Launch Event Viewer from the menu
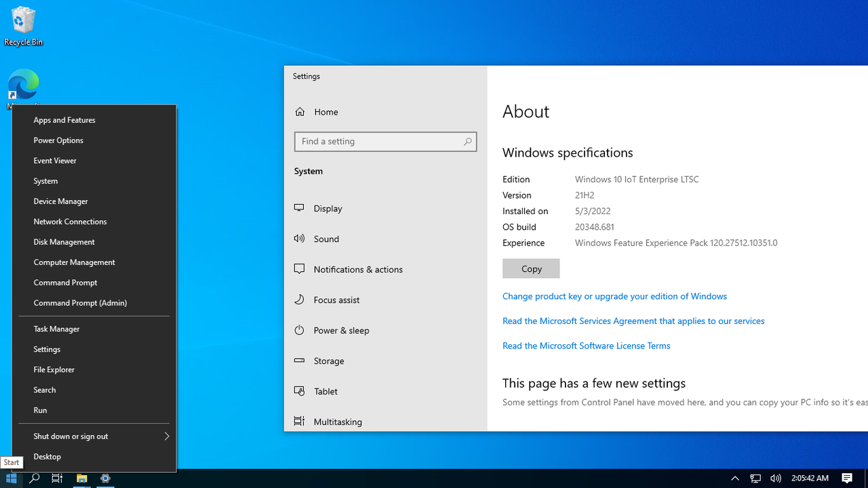 click(94, 161)
